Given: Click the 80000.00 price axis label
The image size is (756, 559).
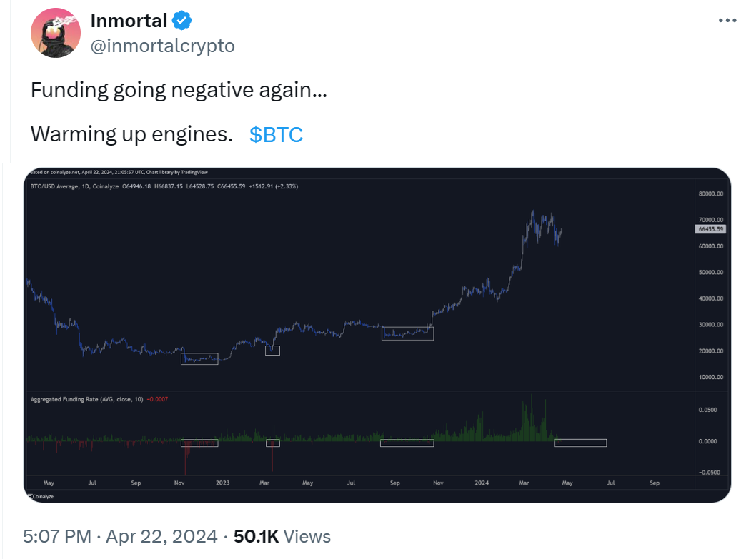Looking at the screenshot, I should click(711, 193).
